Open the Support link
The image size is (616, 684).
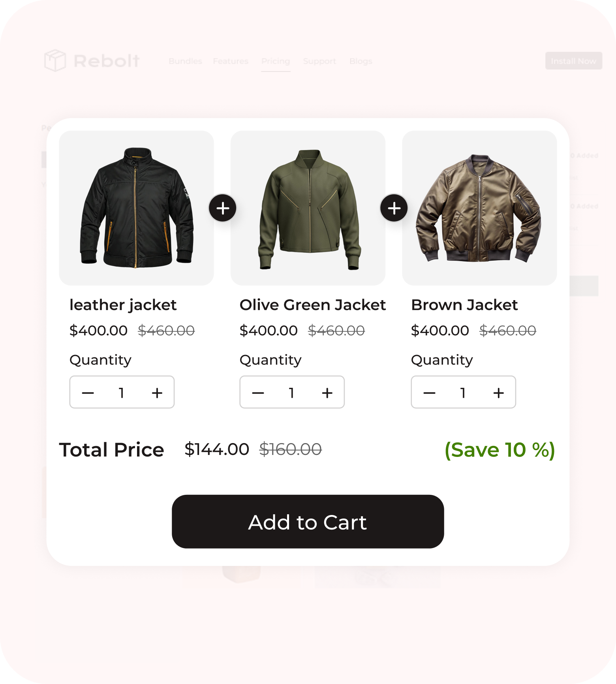click(x=319, y=61)
